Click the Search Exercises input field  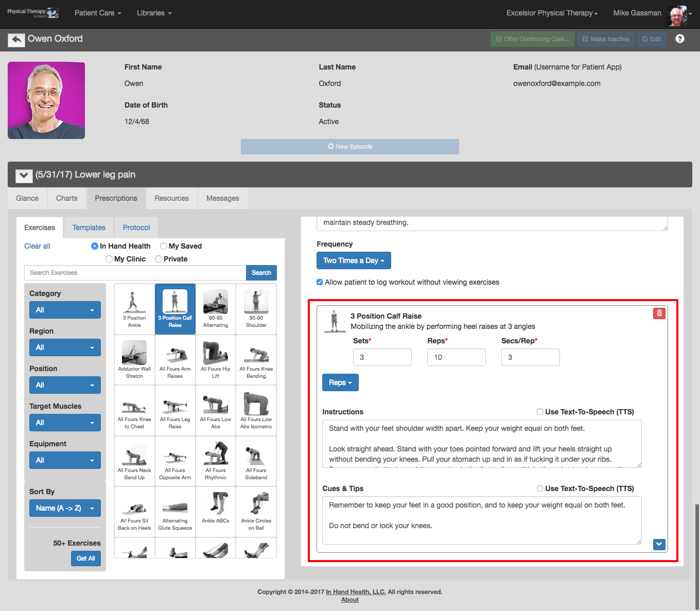(x=135, y=273)
